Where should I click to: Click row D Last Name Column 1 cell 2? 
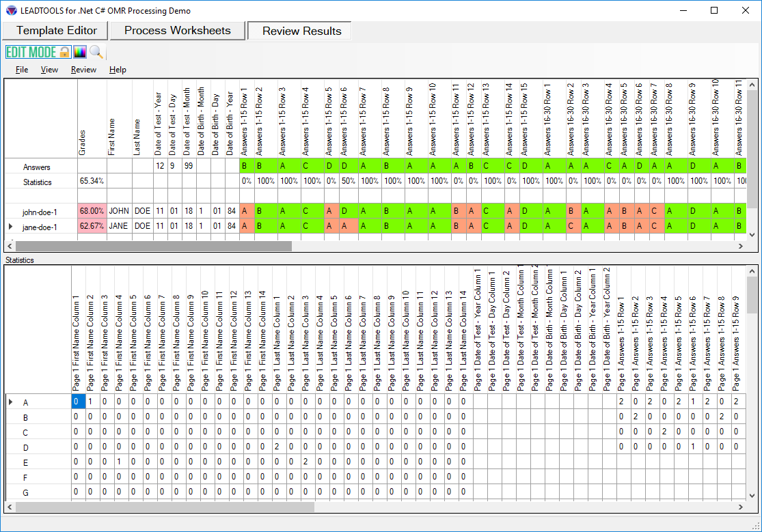click(280, 447)
